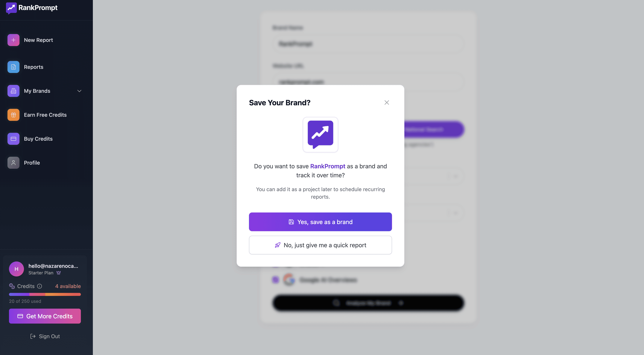Click the Buy Credits card icon
The width and height of the screenshot is (644, 355).
point(13,139)
